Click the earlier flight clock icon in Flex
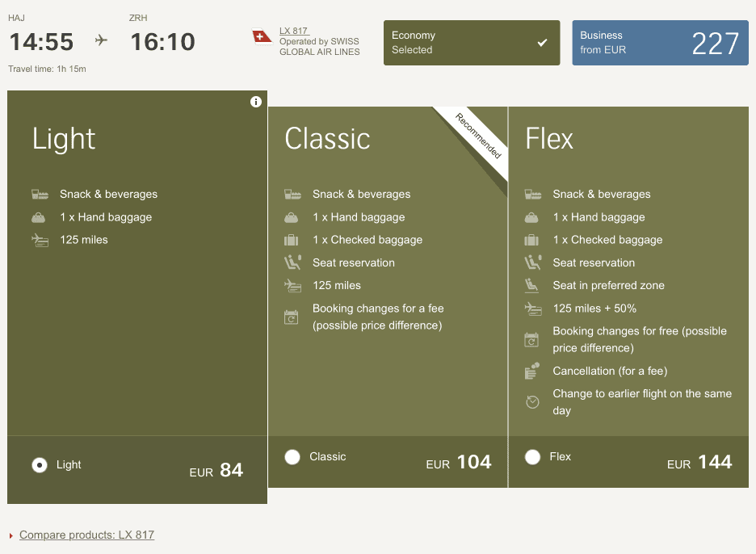The width and height of the screenshot is (756, 554). point(532,401)
